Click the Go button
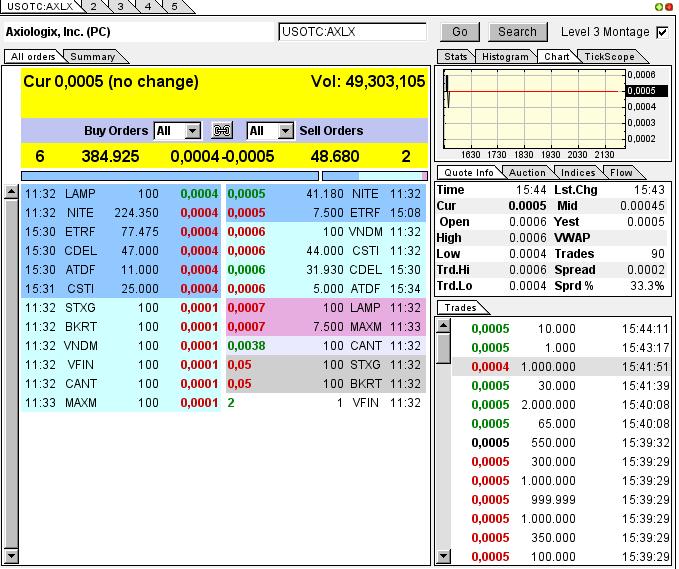679x569 pixels. [460, 32]
